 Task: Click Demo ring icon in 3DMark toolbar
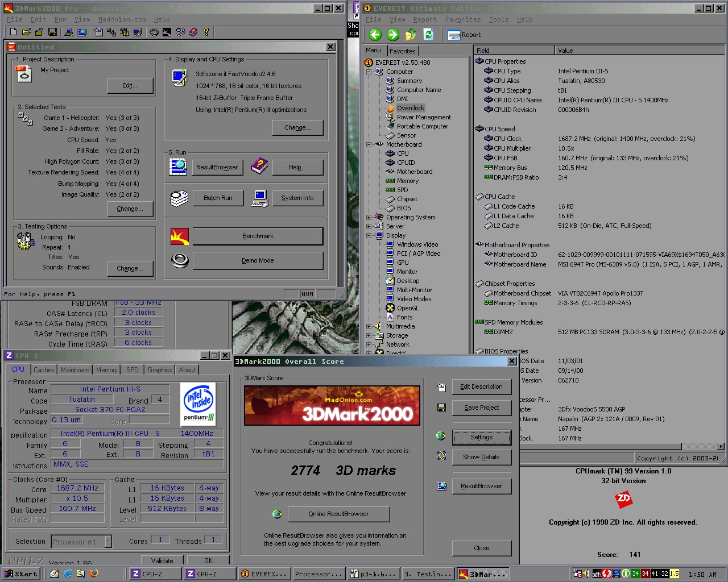coord(154,32)
